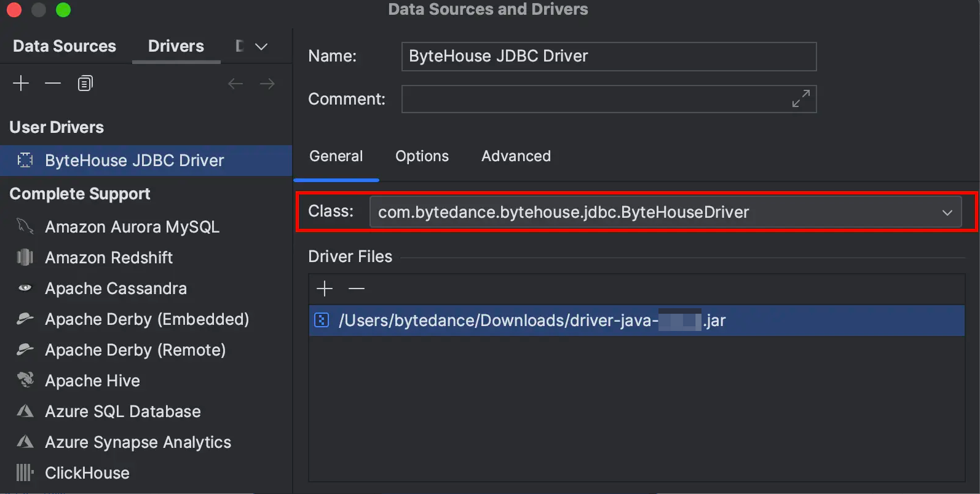Select the driver-java jar file row
Image resolution: width=980 pixels, height=494 pixels.
637,321
